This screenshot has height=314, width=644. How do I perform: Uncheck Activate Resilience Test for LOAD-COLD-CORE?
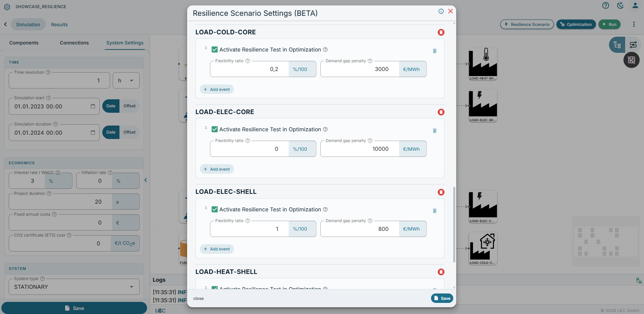214,49
